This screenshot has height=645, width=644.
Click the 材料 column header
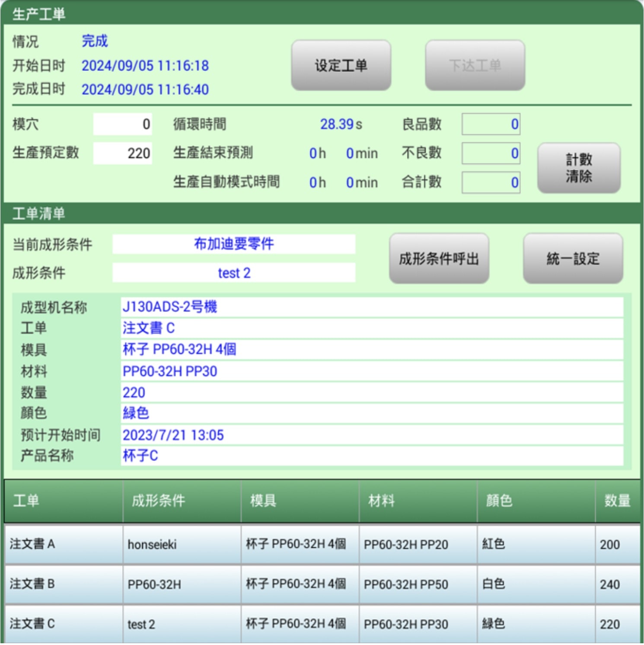tap(418, 501)
